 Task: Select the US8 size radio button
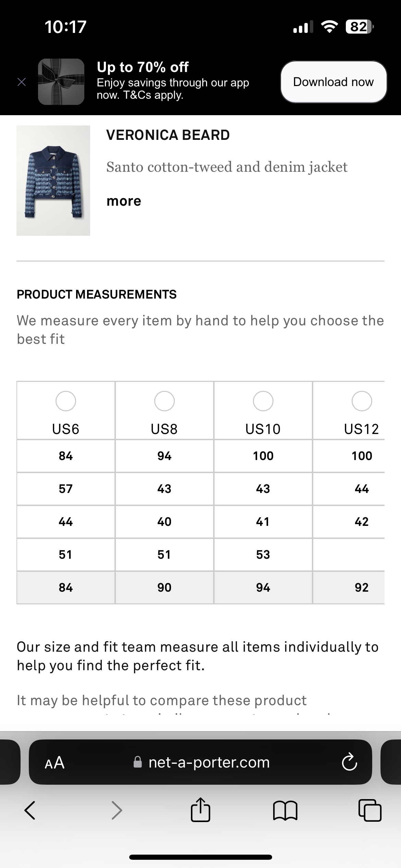click(x=164, y=401)
